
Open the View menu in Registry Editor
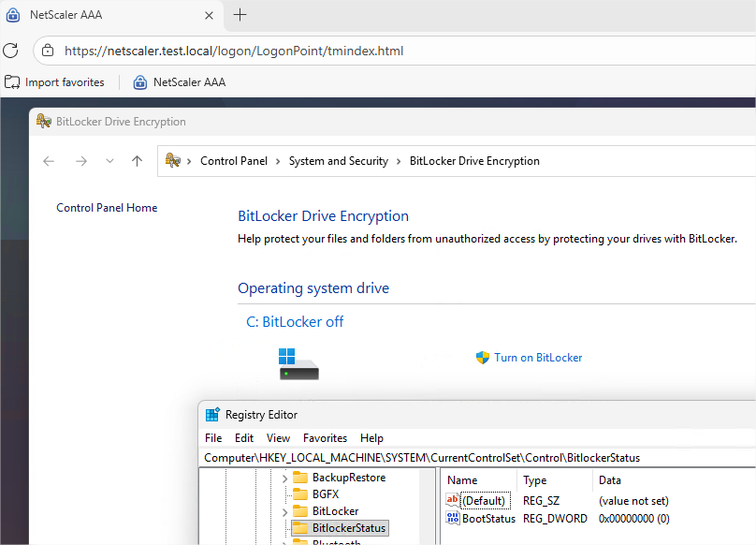[x=278, y=438]
